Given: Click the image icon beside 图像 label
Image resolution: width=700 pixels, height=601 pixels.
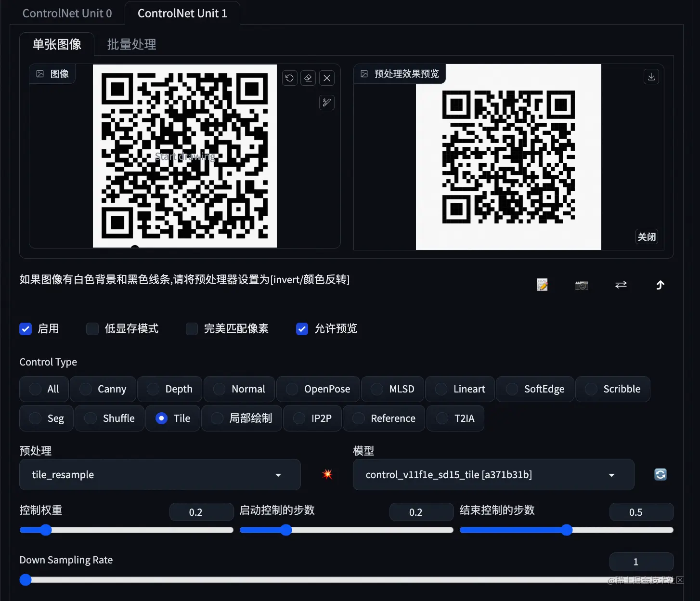Looking at the screenshot, I should (x=40, y=74).
